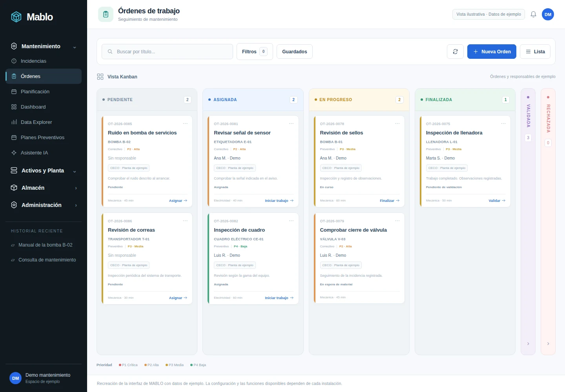Image resolution: width=565 pixels, height=392 pixels.
Task: Expand the Administración section chevron
Action: point(76,205)
